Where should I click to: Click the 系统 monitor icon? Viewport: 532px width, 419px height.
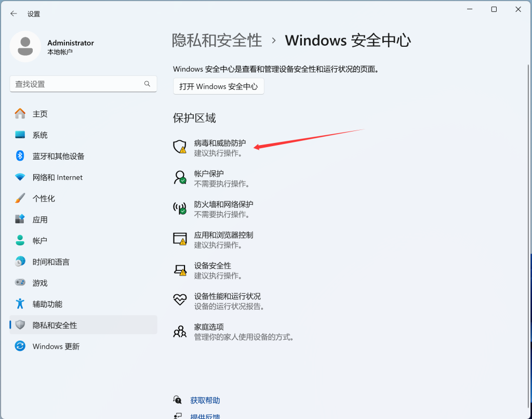click(x=20, y=135)
